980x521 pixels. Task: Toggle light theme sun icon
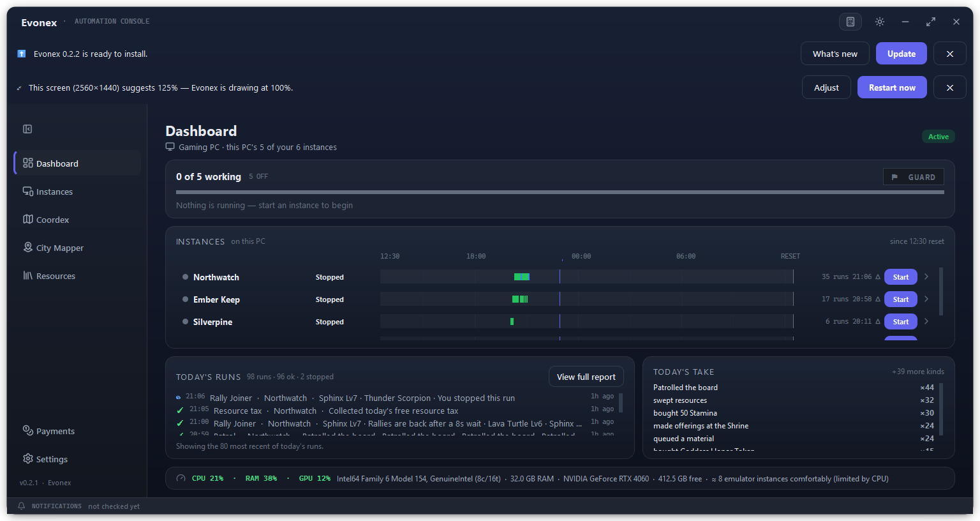(880, 22)
